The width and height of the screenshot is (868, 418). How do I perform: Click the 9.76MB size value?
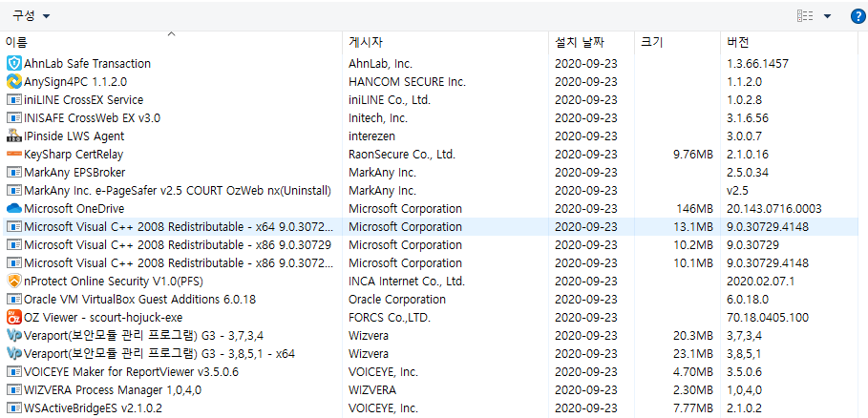693,155
